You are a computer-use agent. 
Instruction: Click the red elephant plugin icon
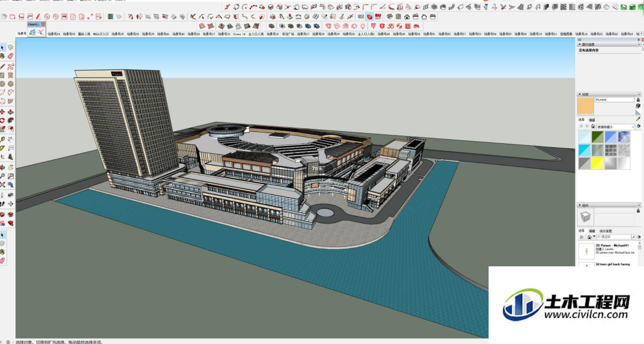417,26
